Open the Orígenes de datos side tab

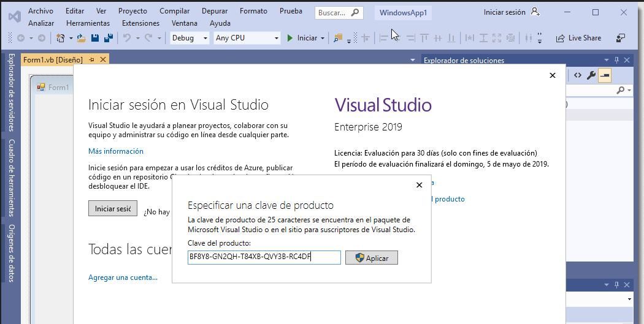tap(11, 253)
